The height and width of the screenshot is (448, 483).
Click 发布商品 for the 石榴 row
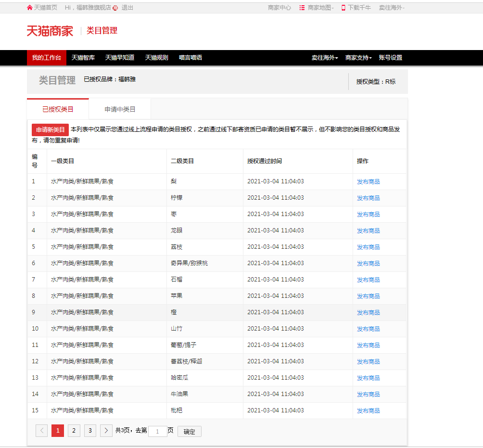pyautogui.click(x=368, y=280)
